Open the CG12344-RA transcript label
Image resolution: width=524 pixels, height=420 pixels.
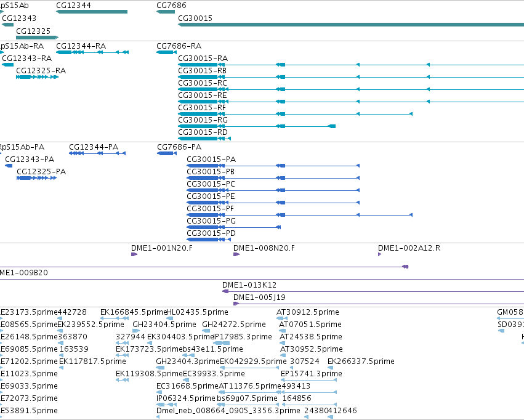(x=81, y=46)
